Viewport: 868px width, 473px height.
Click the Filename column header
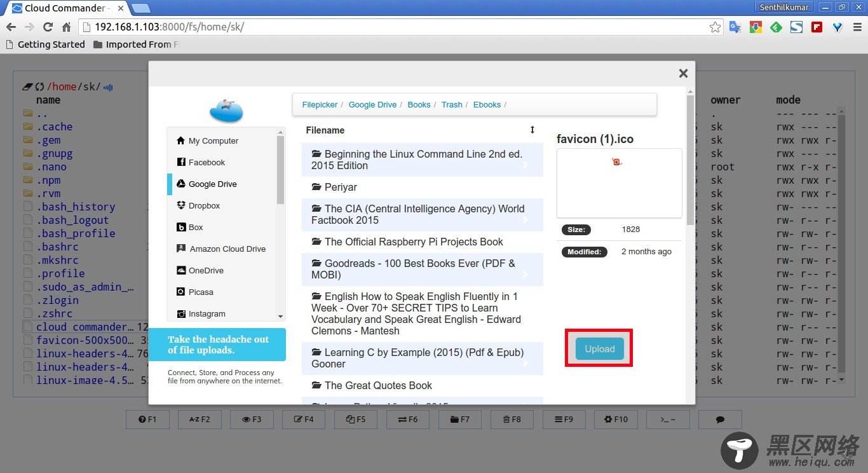[x=325, y=130]
